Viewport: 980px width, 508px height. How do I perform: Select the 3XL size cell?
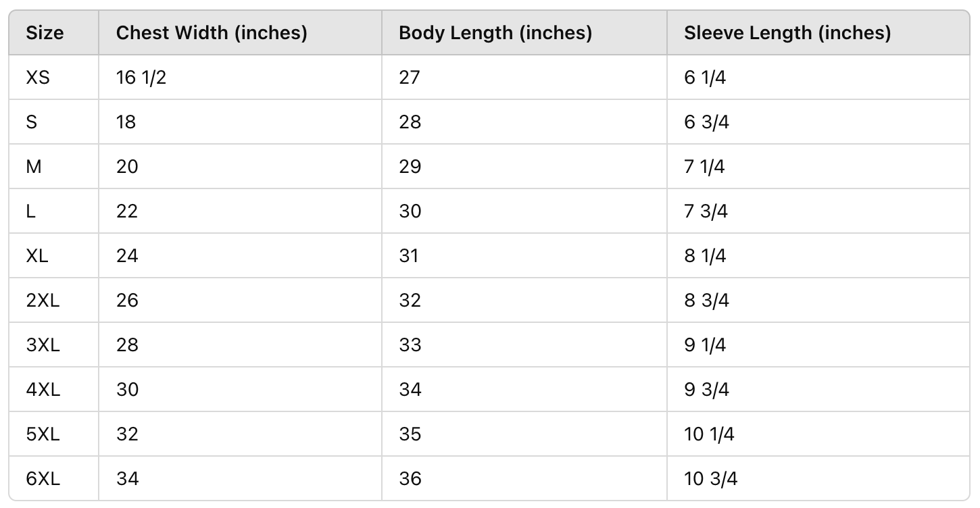(43, 345)
